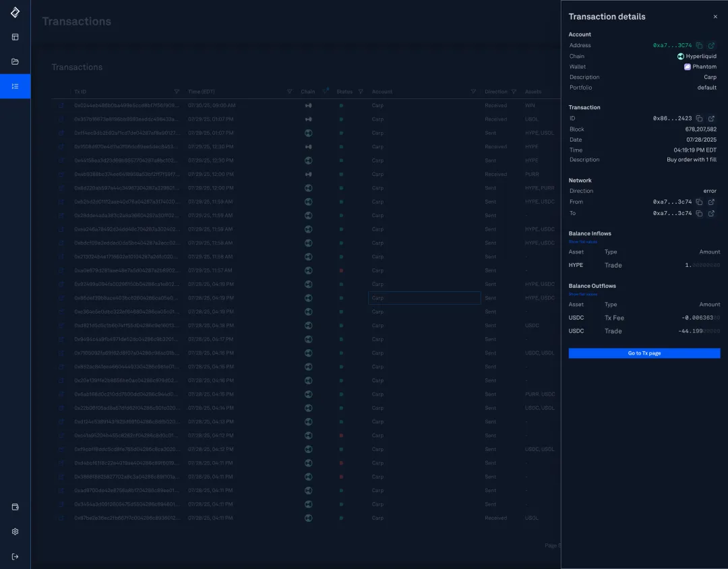Open the Tx ID column filter
This screenshot has width=728, height=569.
tap(177, 92)
